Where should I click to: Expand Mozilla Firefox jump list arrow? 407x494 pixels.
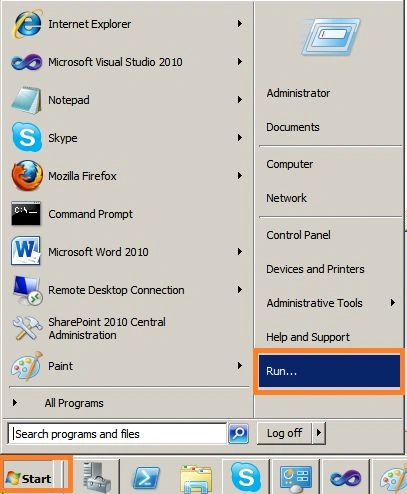tap(240, 175)
